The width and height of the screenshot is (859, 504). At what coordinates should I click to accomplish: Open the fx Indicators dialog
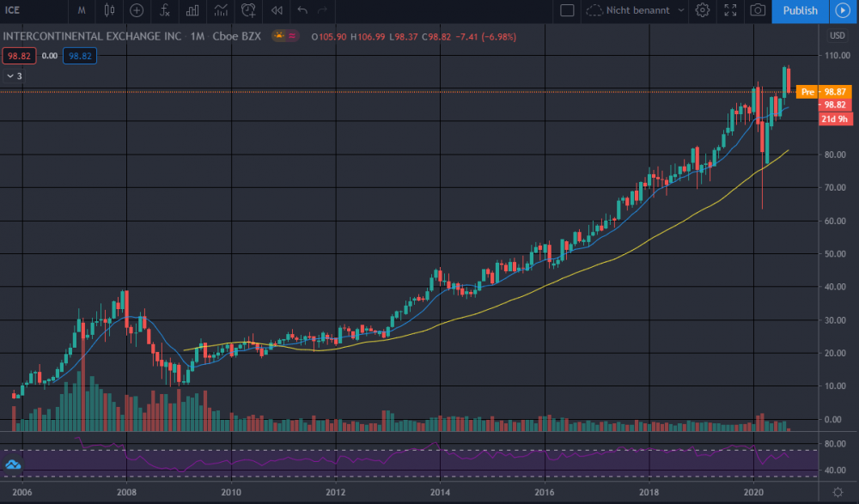(164, 10)
